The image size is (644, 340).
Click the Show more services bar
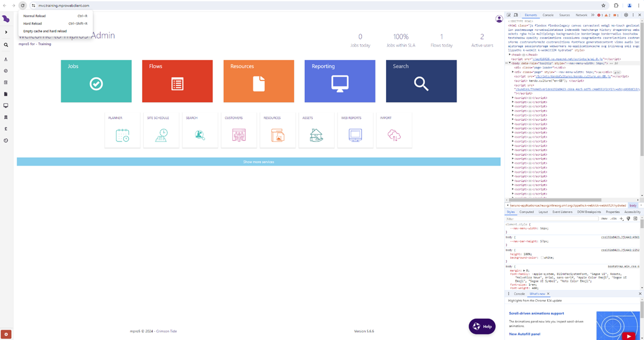click(258, 162)
